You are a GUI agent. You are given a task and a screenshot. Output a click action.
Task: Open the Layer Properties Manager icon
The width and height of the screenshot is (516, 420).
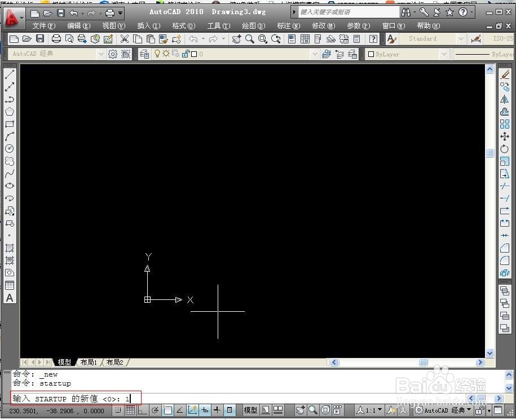coord(144,54)
